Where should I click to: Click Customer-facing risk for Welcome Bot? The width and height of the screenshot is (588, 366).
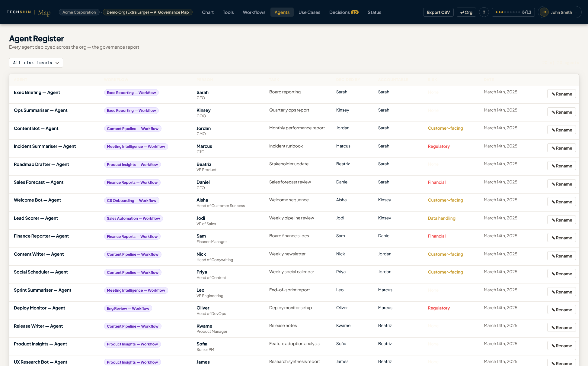(x=445, y=200)
